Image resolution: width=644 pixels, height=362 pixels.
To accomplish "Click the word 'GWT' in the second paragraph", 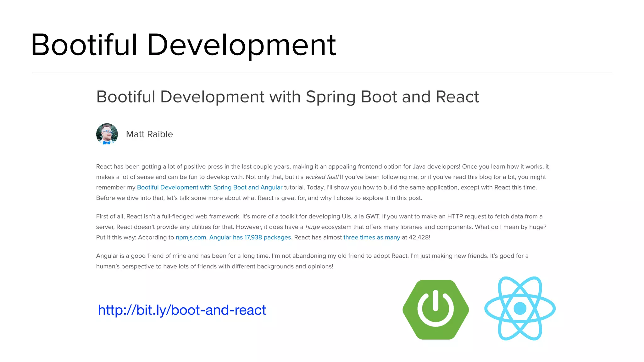I will pyautogui.click(x=372, y=217).
